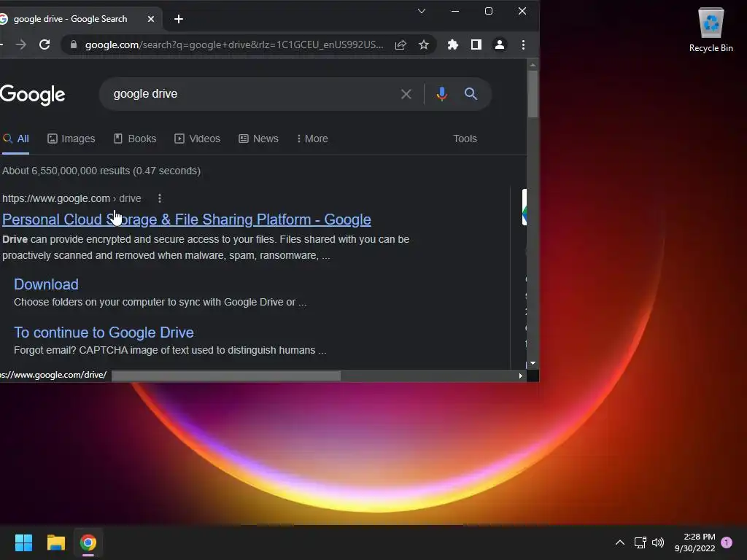This screenshot has width=747, height=560.
Task: Select the Recycle Bin desktop icon
Action: coord(711,29)
